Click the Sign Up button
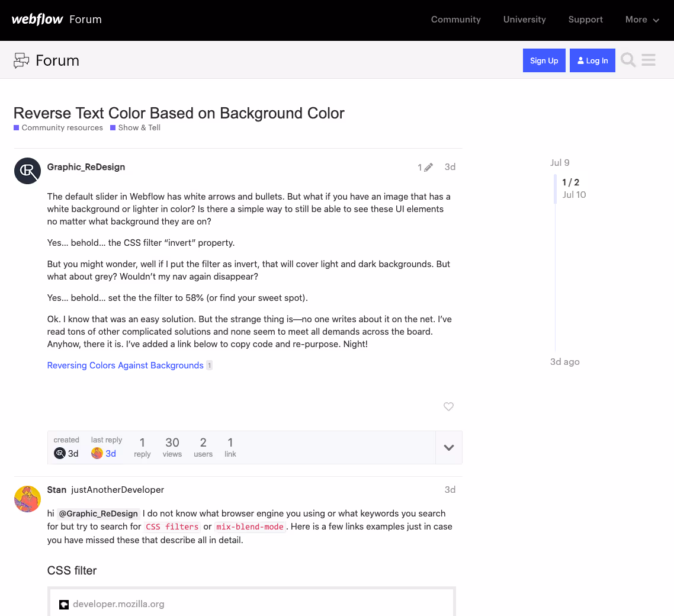674x616 pixels. tap(544, 60)
